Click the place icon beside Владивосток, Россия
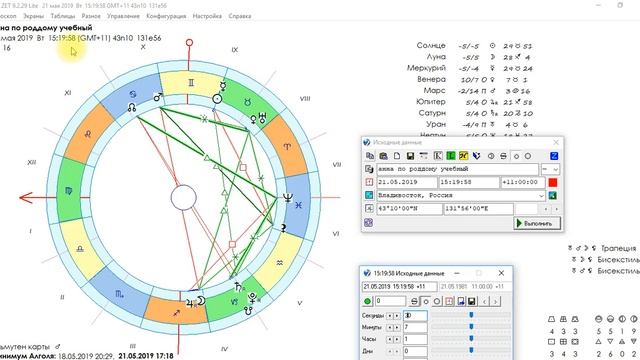 pyautogui.click(x=369, y=195)
